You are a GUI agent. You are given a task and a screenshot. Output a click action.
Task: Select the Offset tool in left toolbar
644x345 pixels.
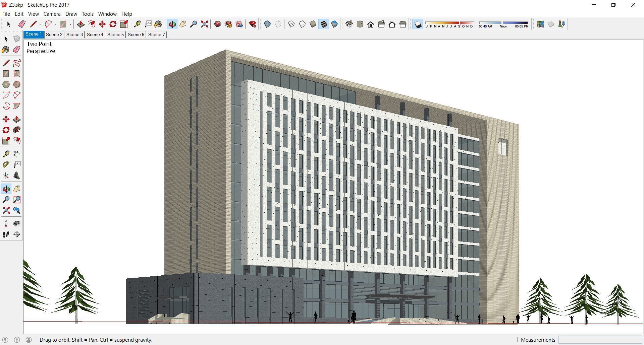[x=17, y=141]
